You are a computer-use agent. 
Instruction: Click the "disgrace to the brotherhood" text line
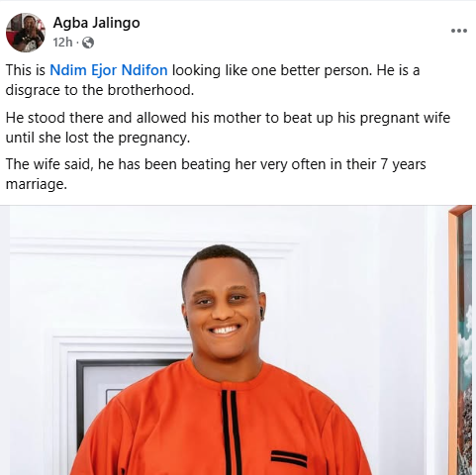(x=100, y=90)
